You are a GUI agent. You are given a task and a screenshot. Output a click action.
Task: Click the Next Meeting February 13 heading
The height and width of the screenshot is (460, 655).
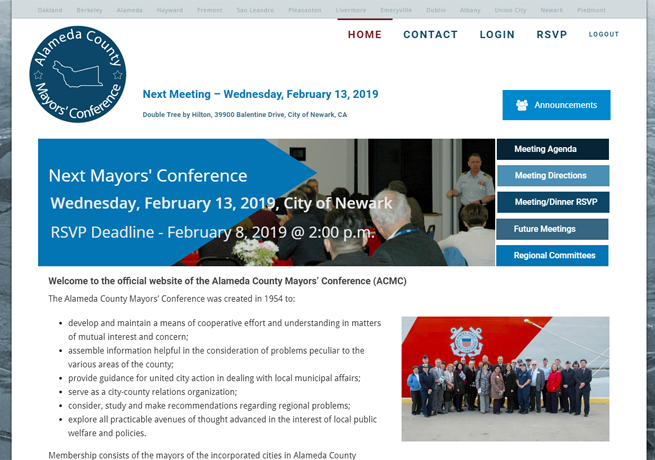click(260, 94)
